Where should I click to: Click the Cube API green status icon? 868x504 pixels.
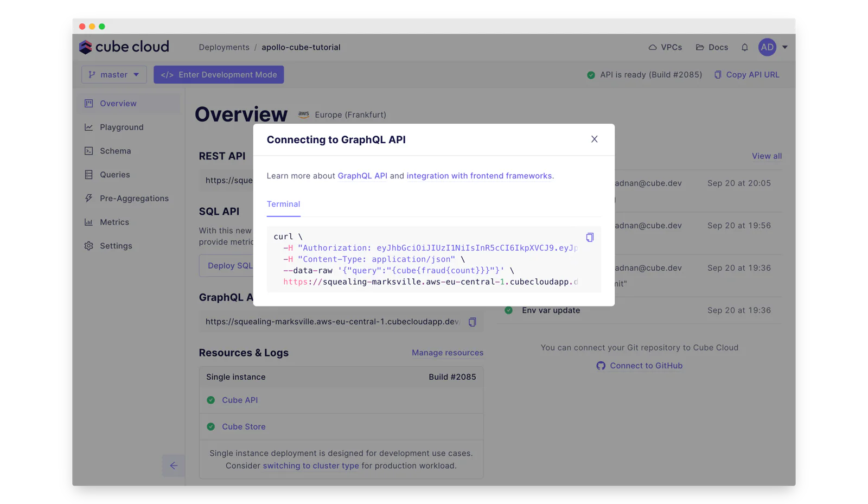[x=211, y=400]
